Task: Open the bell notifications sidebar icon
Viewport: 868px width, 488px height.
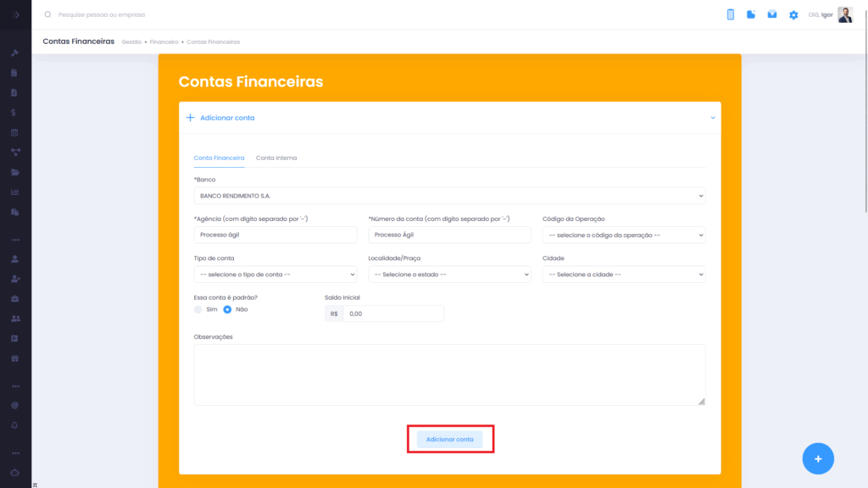Action: [14, 424]
